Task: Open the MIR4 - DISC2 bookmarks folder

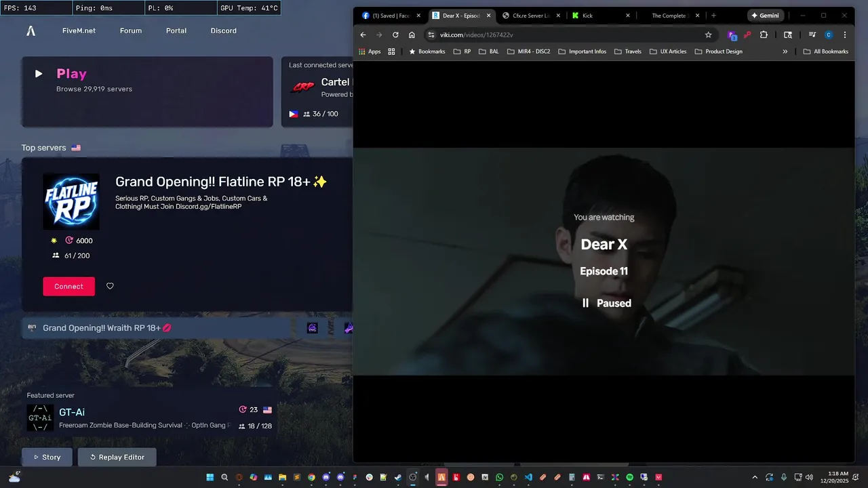Action: (529, 52)
